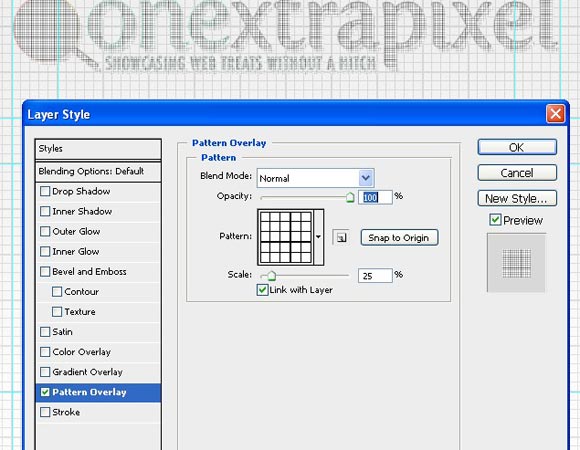Toggle the Preview checkbox
Viewport: 580px width, 450px height.
coord(495,220)
